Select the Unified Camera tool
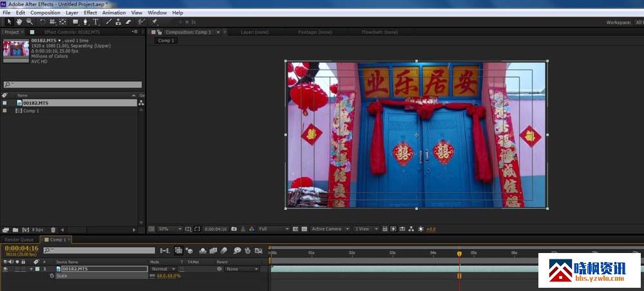 (53, 22)
